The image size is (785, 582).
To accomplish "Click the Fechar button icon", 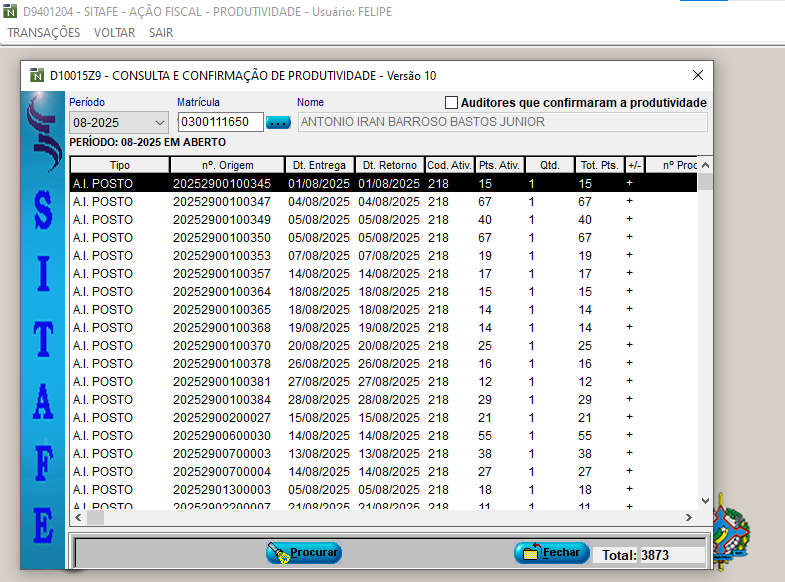I will coord(529,553).
